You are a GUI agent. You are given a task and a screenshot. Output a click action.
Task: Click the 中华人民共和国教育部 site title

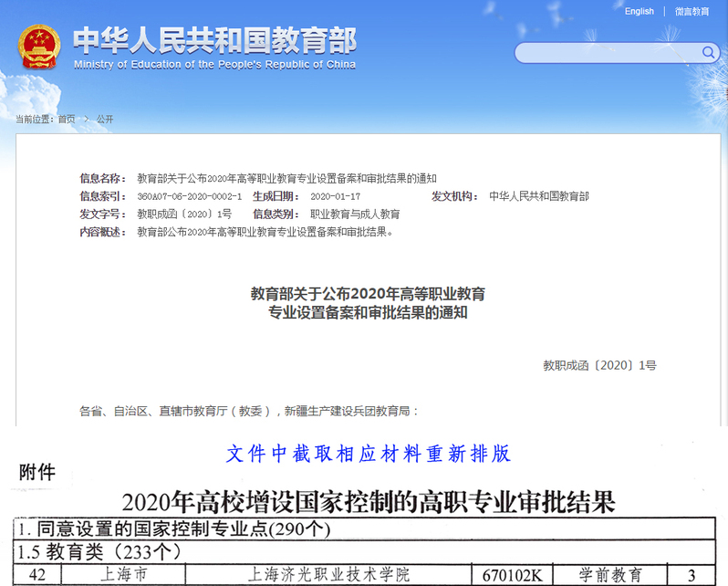(x=214, y=40)
